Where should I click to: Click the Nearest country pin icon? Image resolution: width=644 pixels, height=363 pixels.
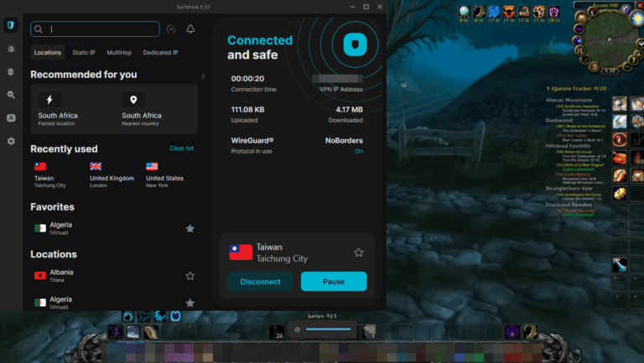tap(133, 100)
